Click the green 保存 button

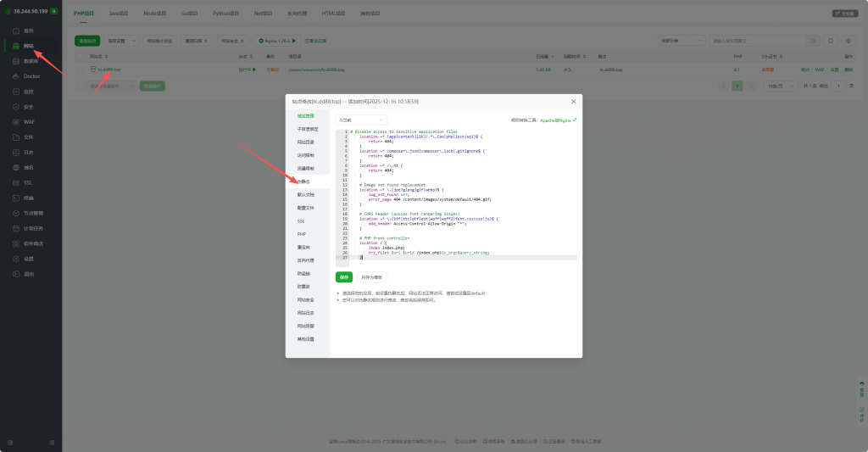tap(344, 277)
